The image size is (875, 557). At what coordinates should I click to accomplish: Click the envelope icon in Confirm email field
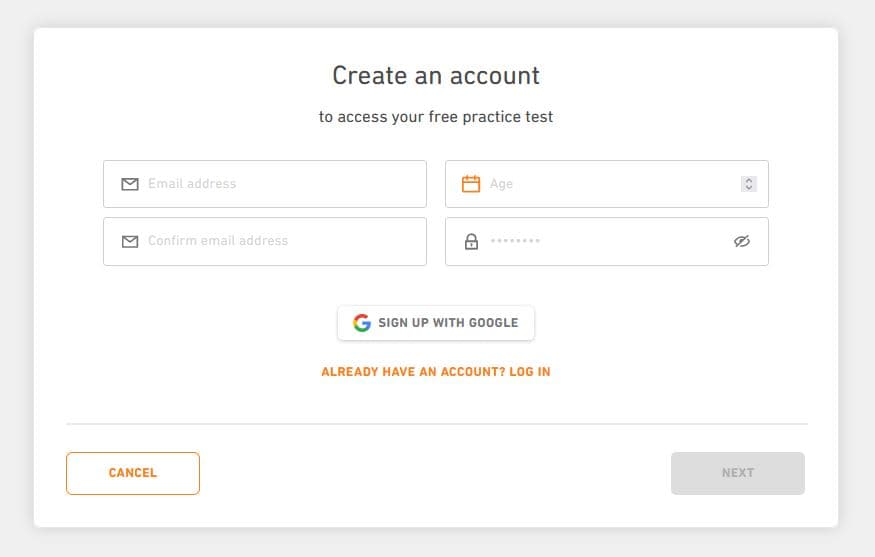[130, 241]
